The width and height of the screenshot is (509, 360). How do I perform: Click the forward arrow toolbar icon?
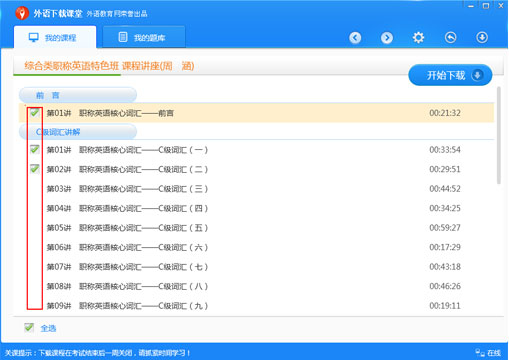(x=387, y=38)
